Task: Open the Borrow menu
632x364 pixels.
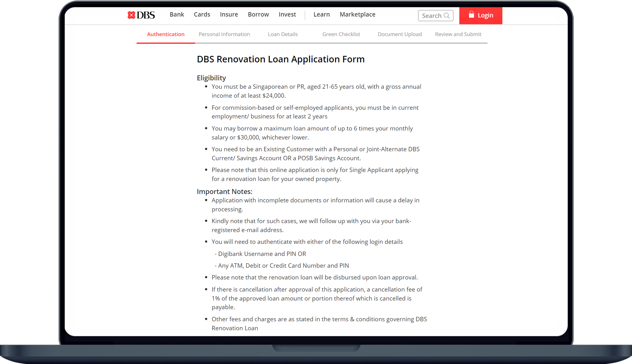Action: point(258,15)
